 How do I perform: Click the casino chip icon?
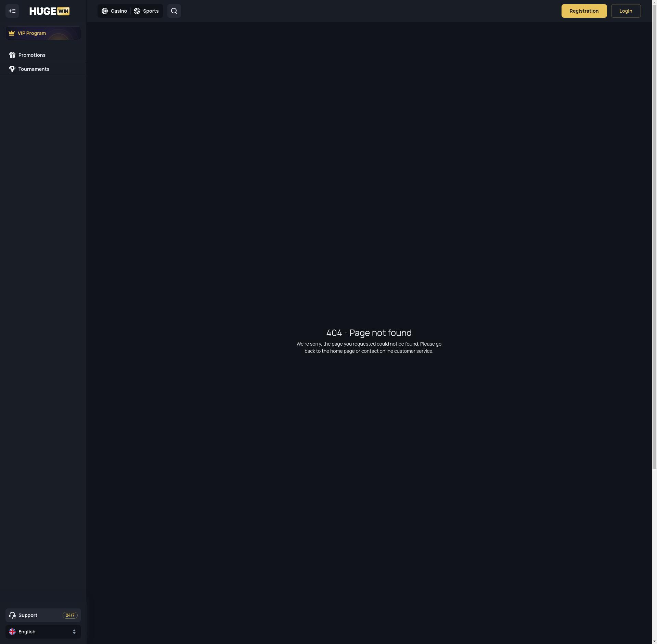coord(105,11)
